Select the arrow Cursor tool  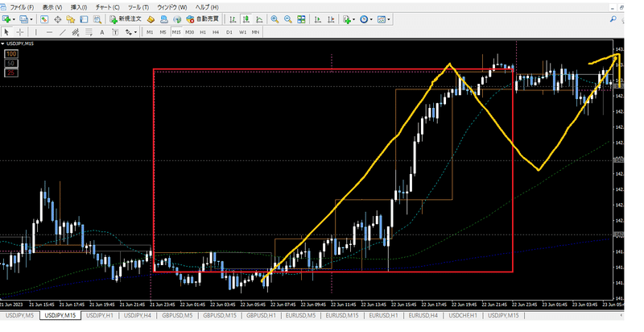click(x=6, y=32)
